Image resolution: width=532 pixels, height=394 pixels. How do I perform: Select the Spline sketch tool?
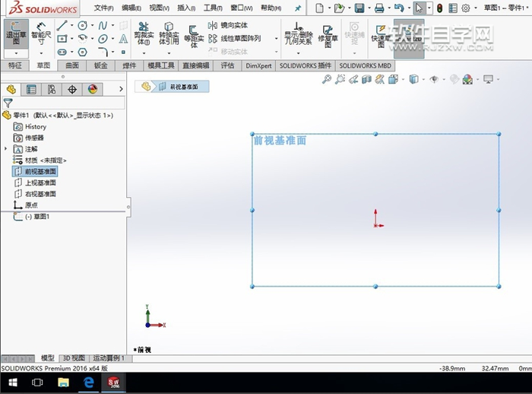(x=103, y=25)
